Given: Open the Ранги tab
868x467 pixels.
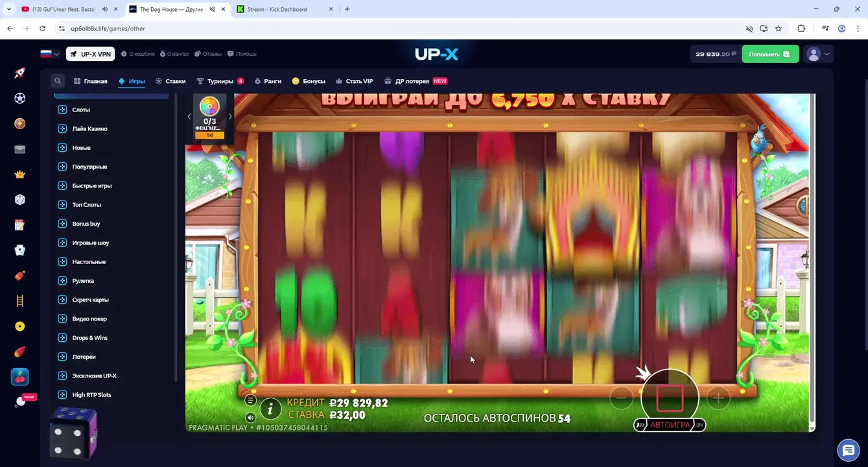Looking at the screenshot, I should [268, 81].
